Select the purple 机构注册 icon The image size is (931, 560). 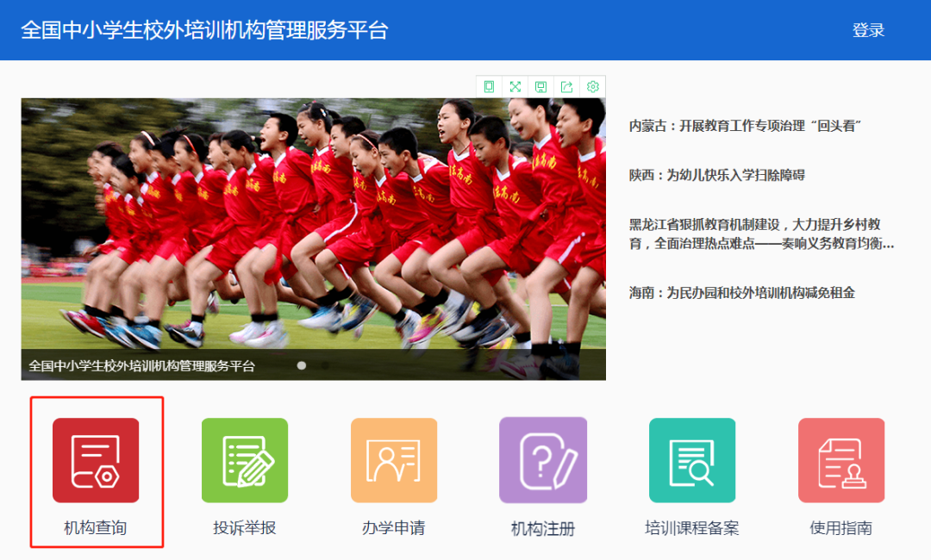[x=543, y=460]
